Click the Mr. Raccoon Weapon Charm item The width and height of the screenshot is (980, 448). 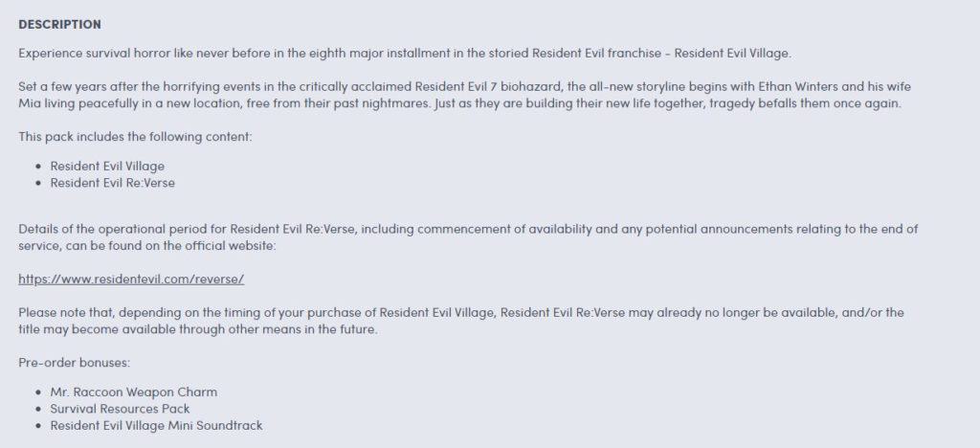tap(134, 392)
